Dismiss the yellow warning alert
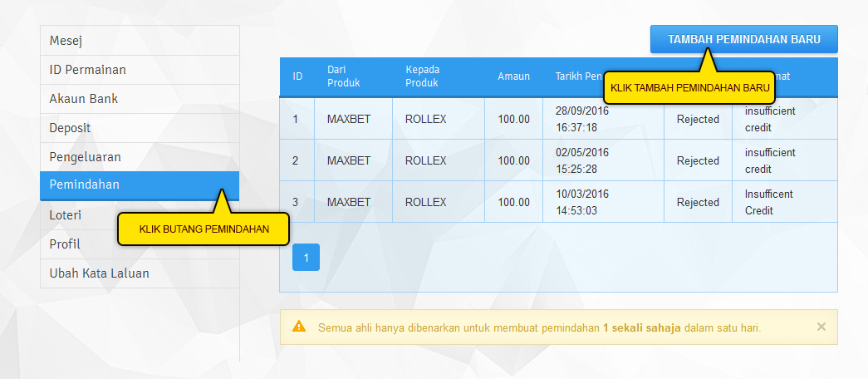 821,327
